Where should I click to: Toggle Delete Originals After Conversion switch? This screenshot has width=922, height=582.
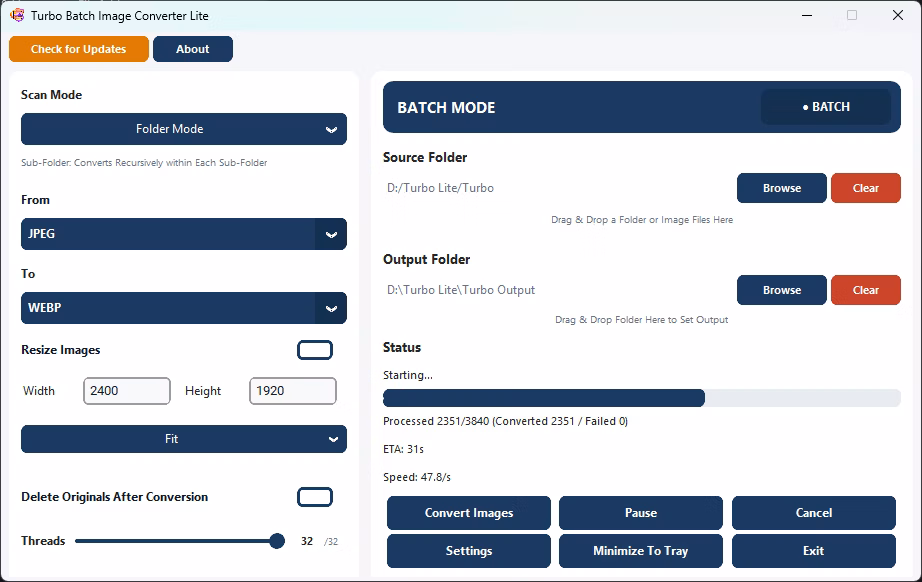click(x=315, y=497)
